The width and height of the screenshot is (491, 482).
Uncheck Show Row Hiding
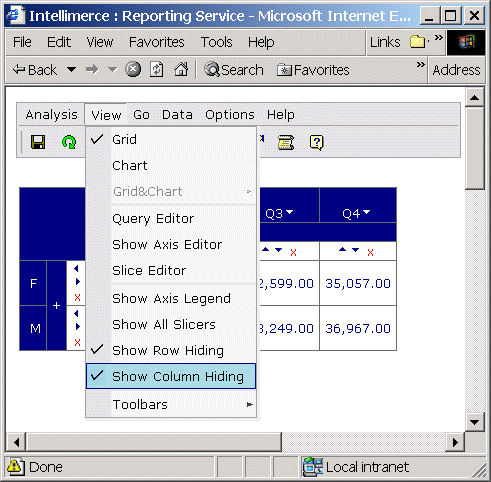(171, 350)
